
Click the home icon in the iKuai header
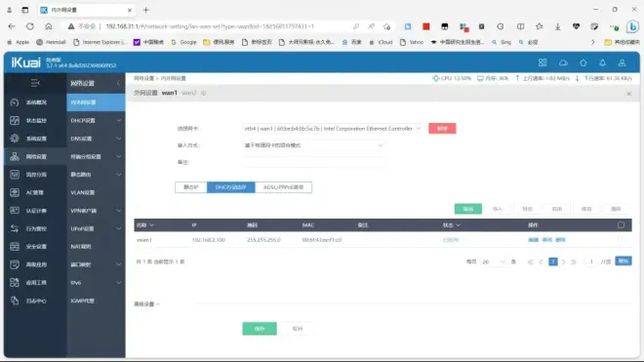584,62
